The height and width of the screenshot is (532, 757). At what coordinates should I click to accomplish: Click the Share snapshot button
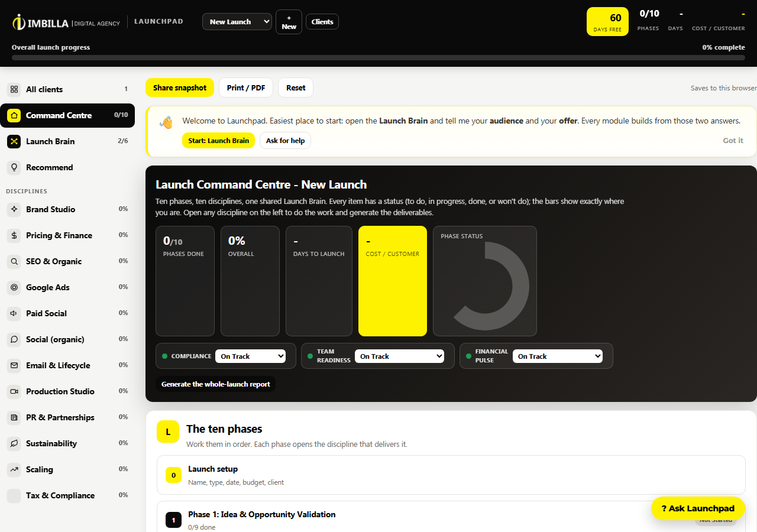point(180,87)
